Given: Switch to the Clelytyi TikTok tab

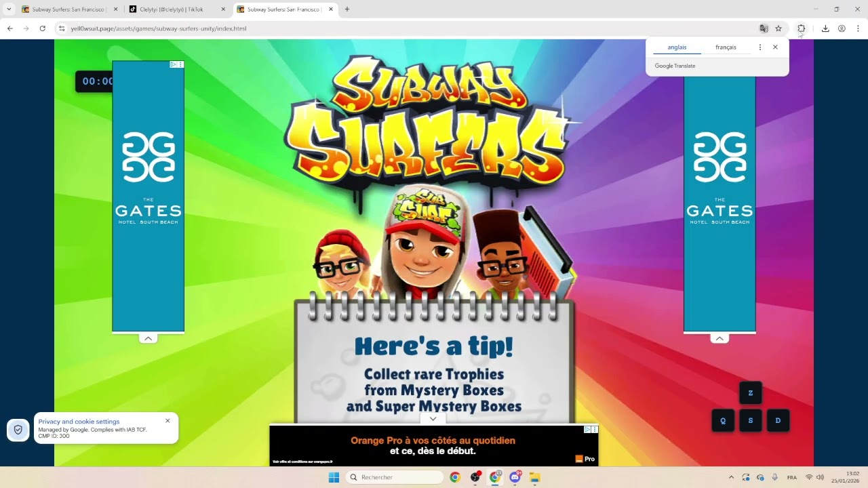Looking at the screenshot, I should tap(176, 9).
